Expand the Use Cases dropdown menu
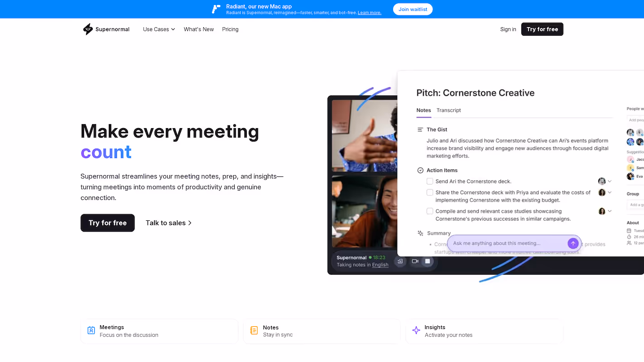The image size is (644, 362). 159,29
